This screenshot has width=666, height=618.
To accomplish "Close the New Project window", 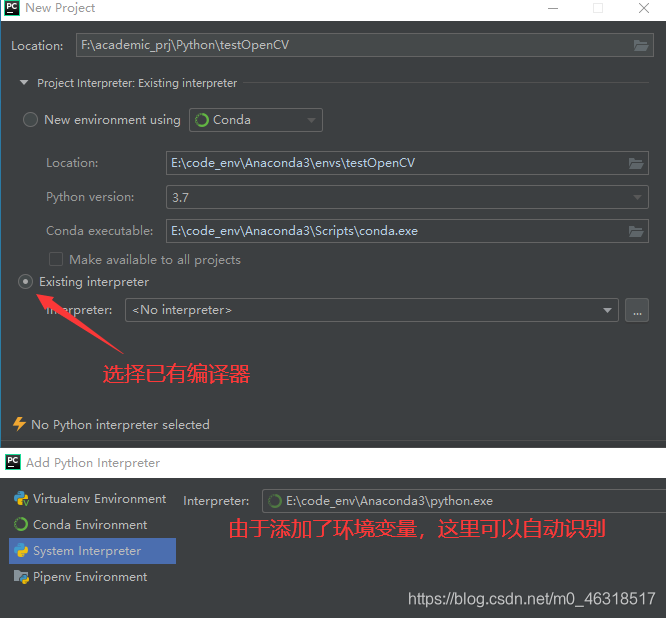I will click(644, 8).
